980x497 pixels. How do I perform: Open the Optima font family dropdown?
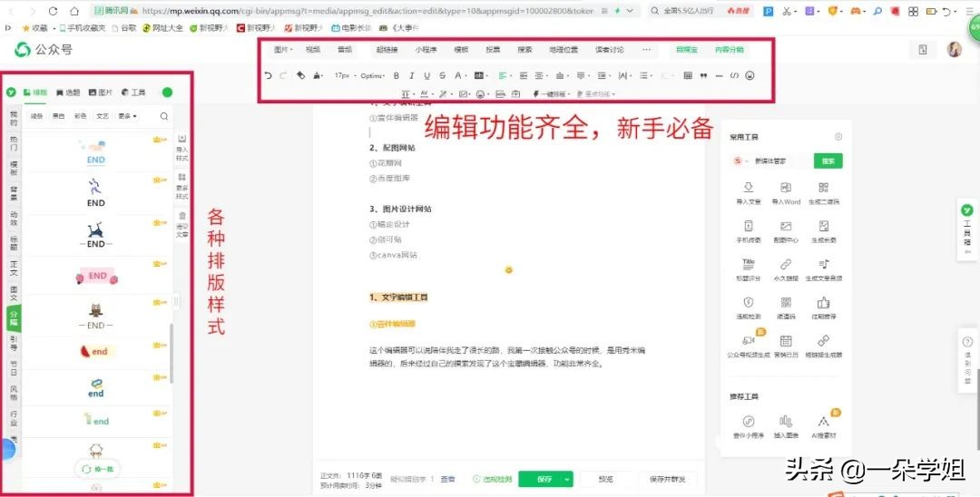click(x=373, y=75)
